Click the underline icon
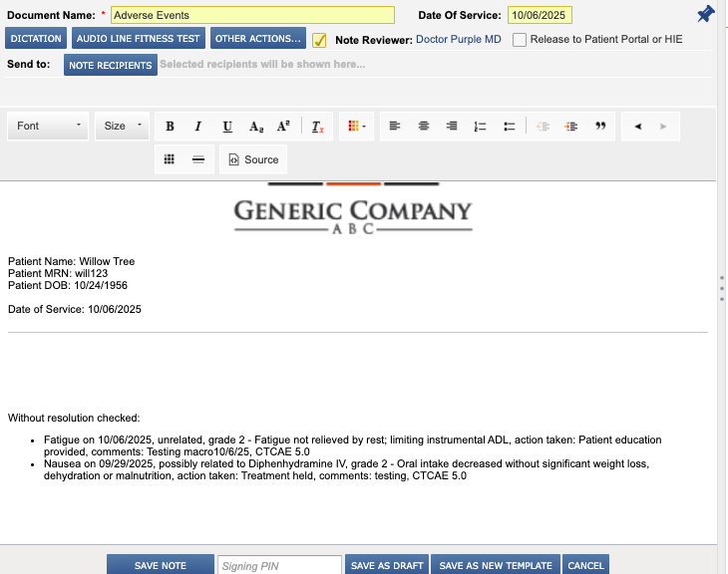The width and height of the screenshot is (728, 574). coord(227,127)
